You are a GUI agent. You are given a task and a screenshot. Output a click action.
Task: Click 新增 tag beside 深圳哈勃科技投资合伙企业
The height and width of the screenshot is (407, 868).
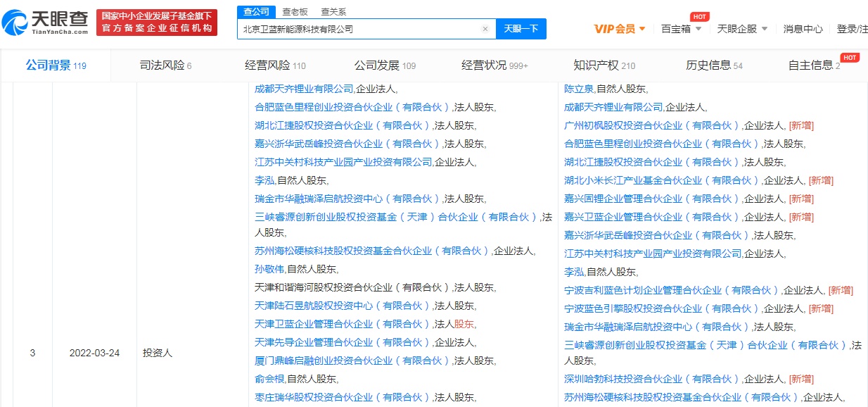(801, 379)
